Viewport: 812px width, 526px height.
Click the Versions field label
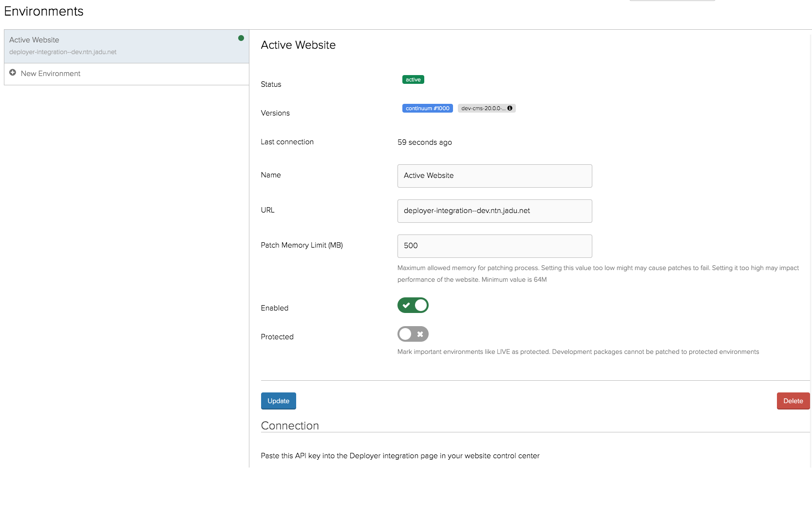[275, 113]
